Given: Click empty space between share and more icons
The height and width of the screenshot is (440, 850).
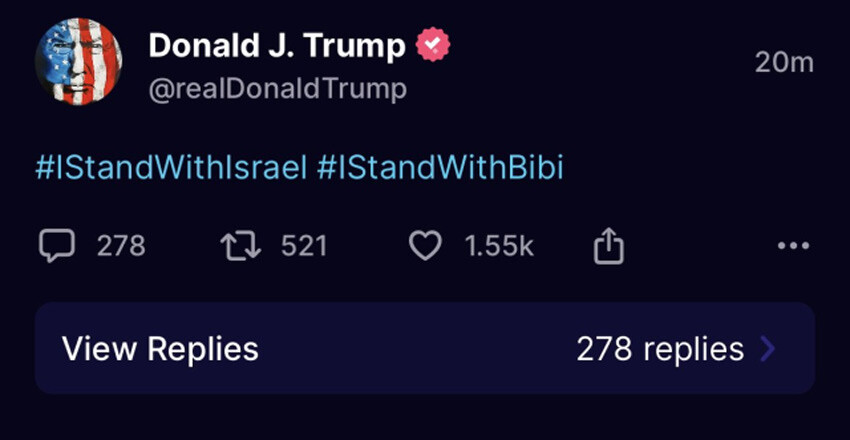Looking at the screenshot, I should pos(700,246).
